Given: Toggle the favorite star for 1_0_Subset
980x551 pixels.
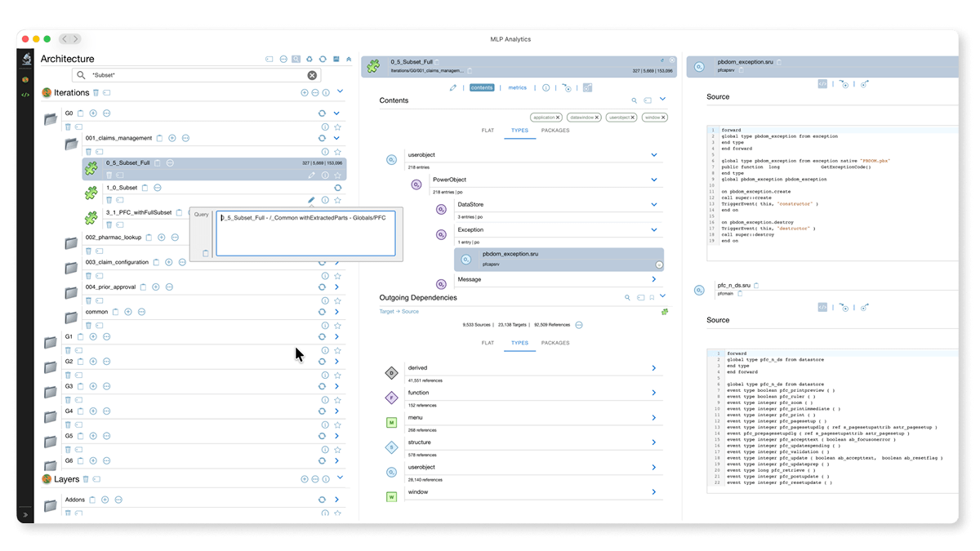Looking at the screenshot, I should tap(337, 200).
